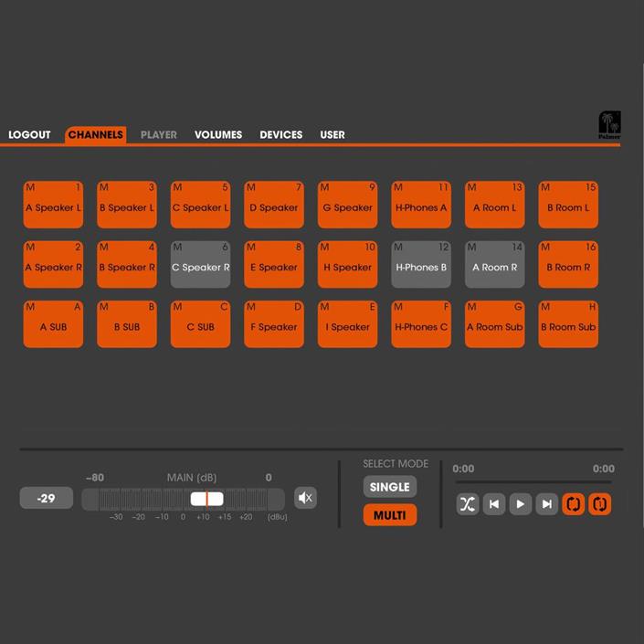Screen dimensions: 644x644
Task: Toggle channel 6 C Speaker R
Action: 200,265
